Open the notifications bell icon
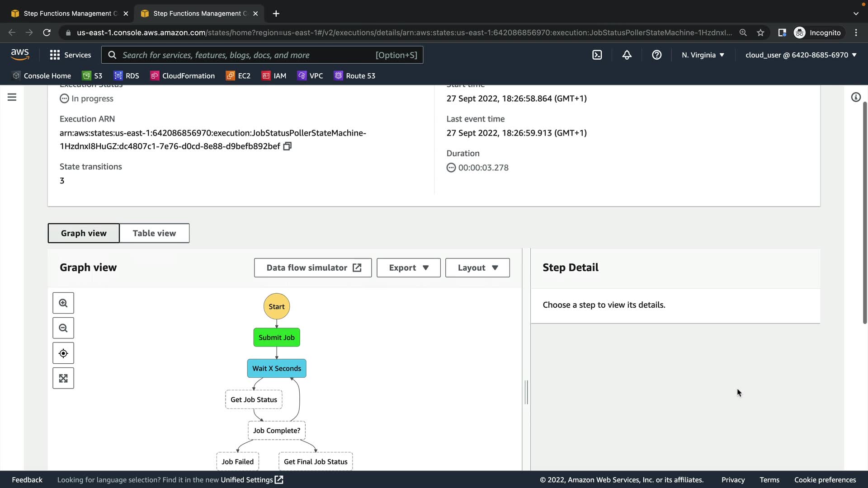868x488 pixels. coord(627,55)
